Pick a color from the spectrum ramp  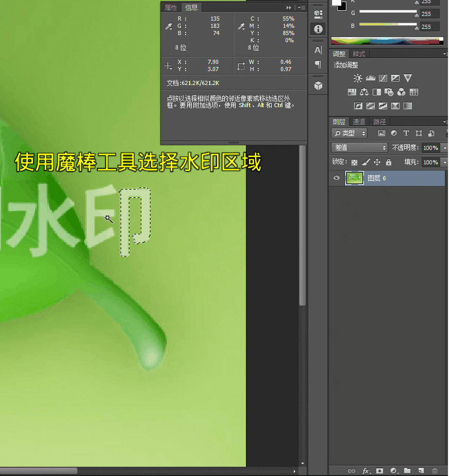coord(387,40)
